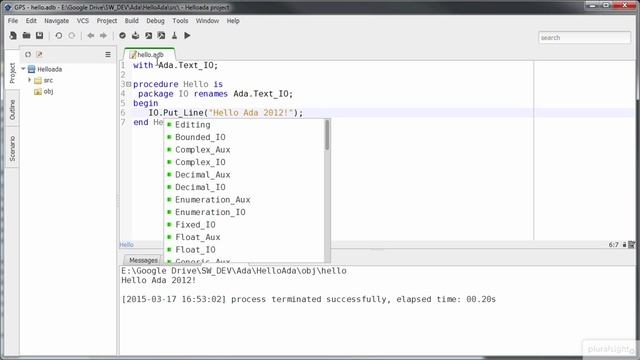Click the New file toolbar icon
Screen dimensions: 640x360
(13, 36)
